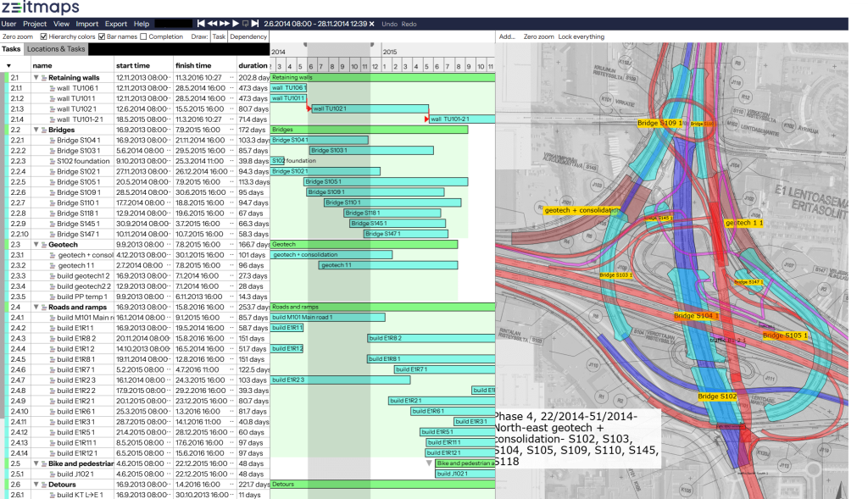Grab the right time range handle
Screen dimensions: 868x499
click(x=372, y=45)
